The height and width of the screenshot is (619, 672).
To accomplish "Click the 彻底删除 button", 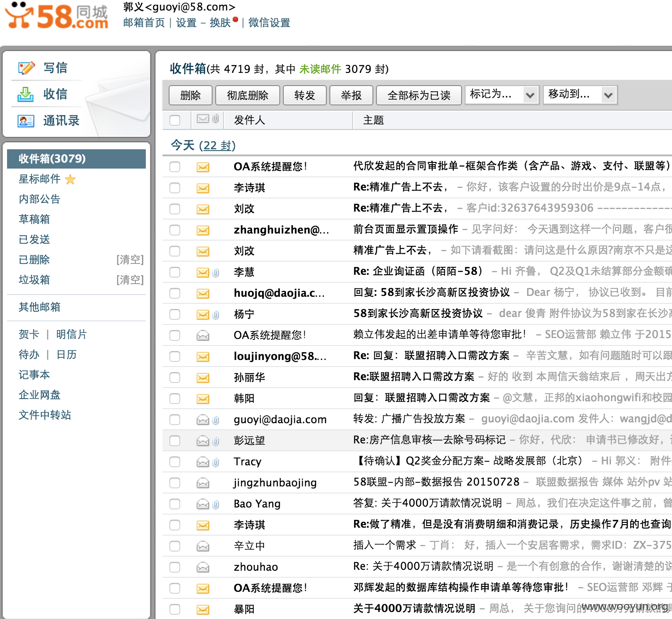I will pyautogui.click(x=248, y=95).
